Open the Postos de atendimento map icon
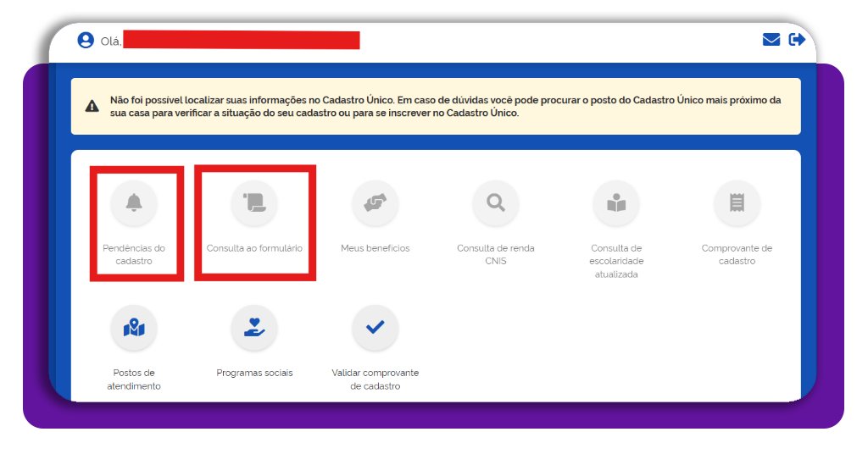Image resolution: width=868 pixels, height=454 pixels. coord(134,327)
